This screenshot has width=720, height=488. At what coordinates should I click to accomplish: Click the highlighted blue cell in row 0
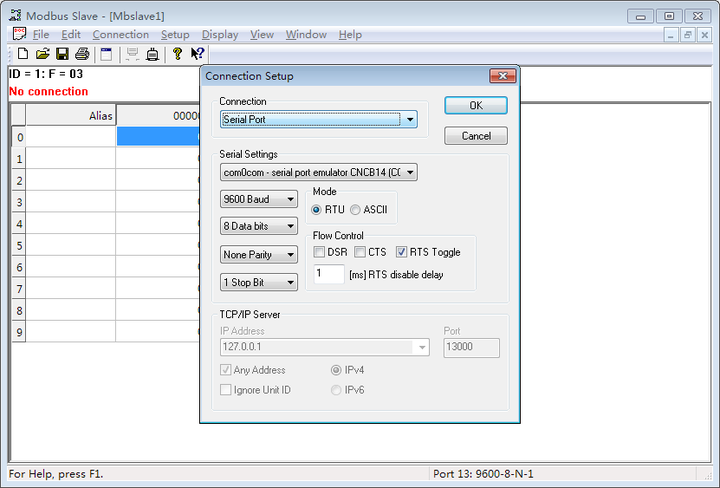click(x=158, y=137)
